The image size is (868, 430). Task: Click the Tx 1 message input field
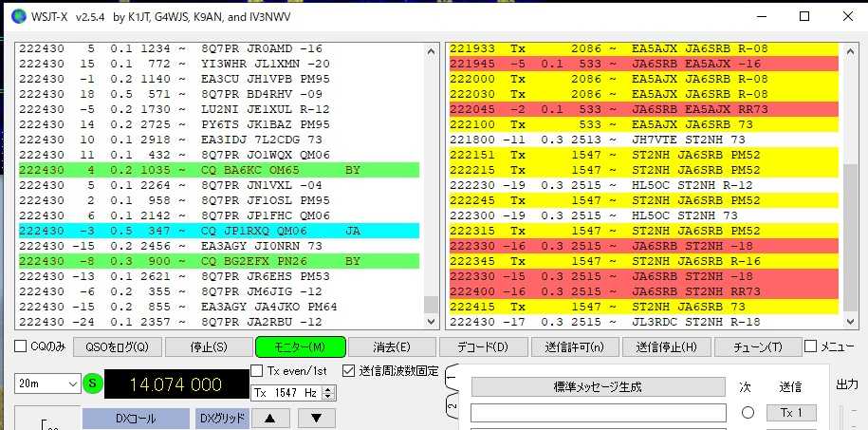pos(599,413)
